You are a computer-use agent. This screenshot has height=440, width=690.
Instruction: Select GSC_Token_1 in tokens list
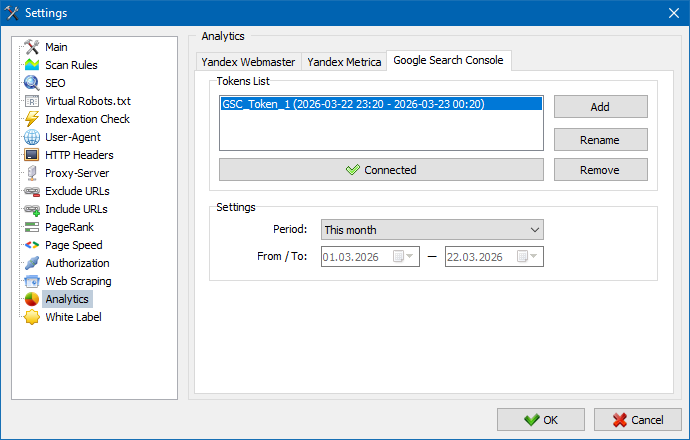381,104
